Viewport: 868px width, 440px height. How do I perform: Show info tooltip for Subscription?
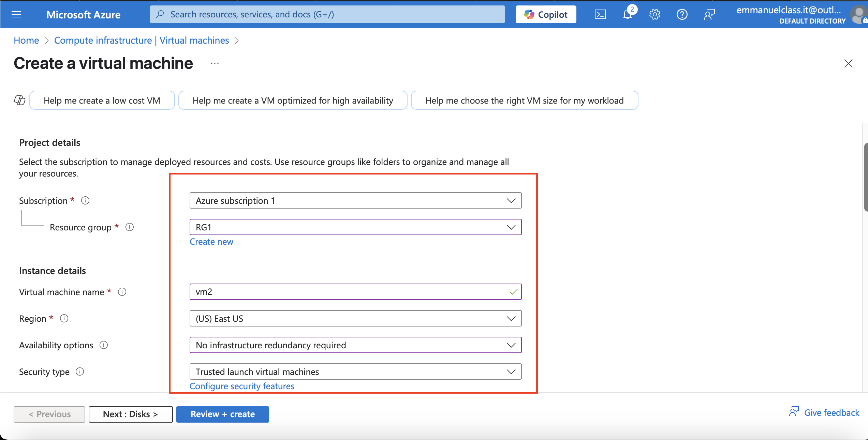click(x=85, y=200)
